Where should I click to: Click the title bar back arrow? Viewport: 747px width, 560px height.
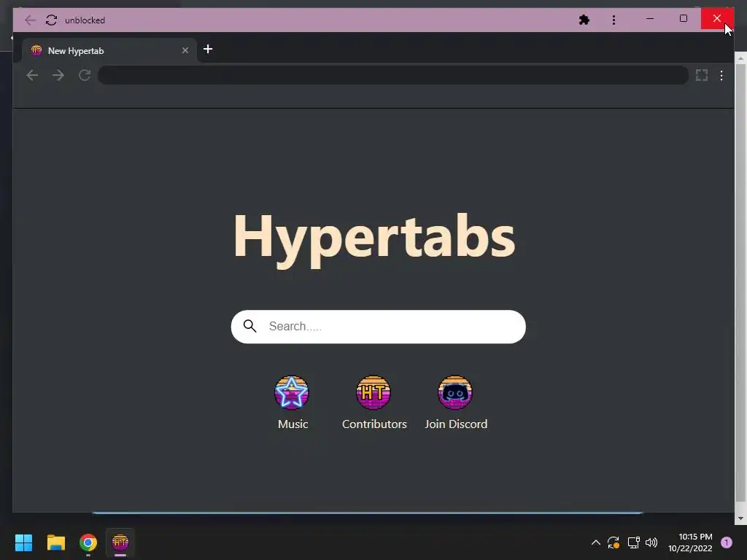pyautogui.click(x=30, y=20)
